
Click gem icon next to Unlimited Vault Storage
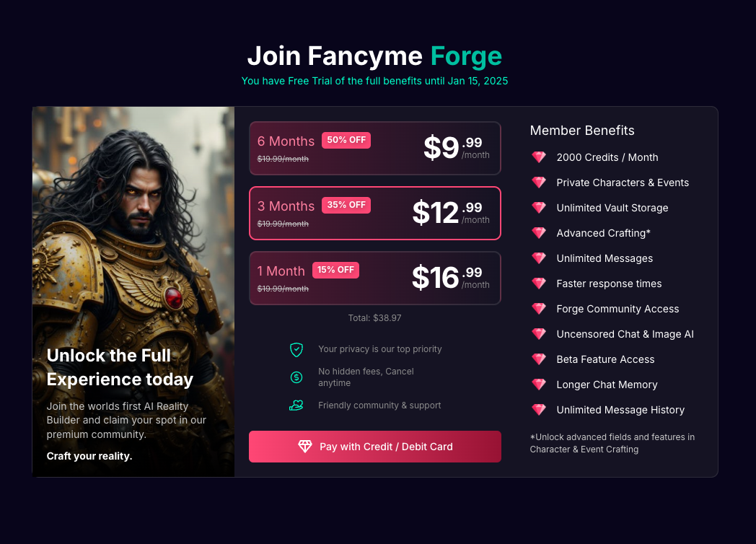(x=539, y=208)
